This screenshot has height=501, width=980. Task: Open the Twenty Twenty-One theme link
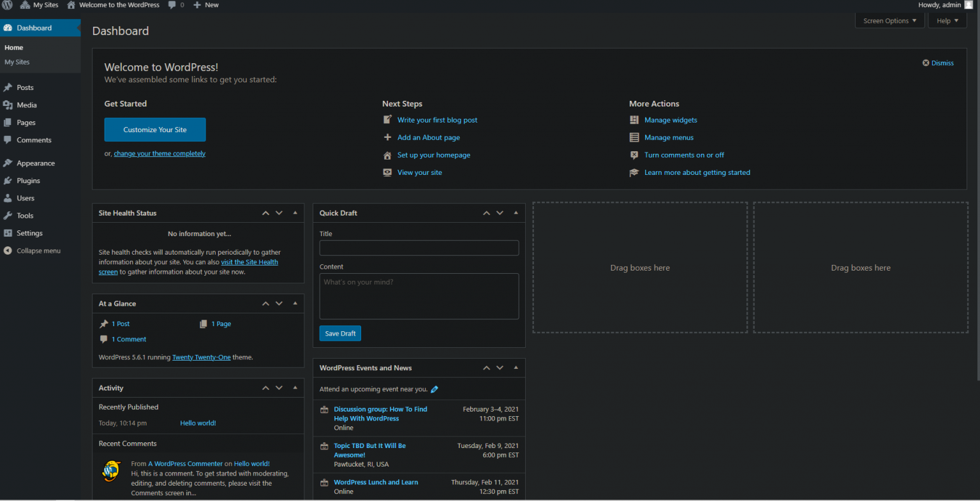(201, 357)
